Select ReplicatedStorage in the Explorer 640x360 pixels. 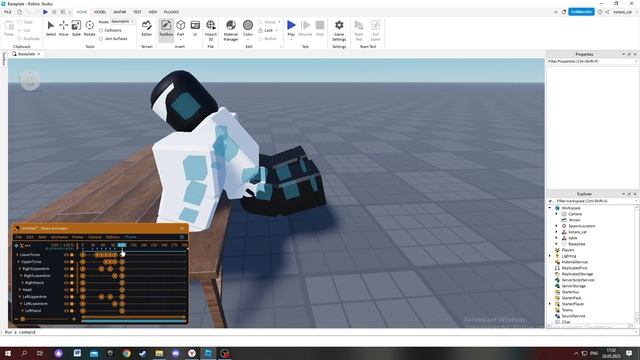577,274
